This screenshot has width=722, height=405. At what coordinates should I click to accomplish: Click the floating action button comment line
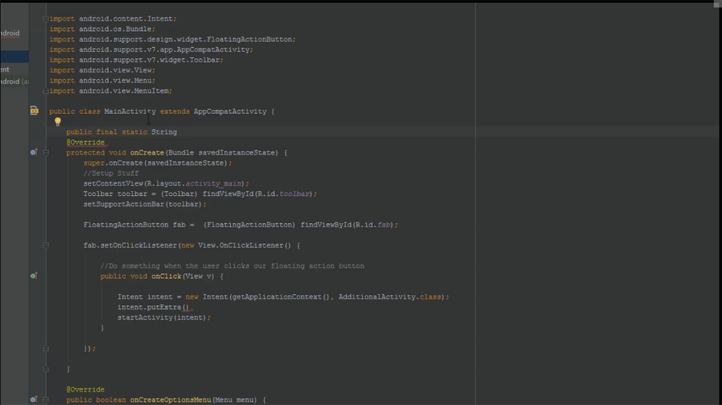(x=232, y=266)
